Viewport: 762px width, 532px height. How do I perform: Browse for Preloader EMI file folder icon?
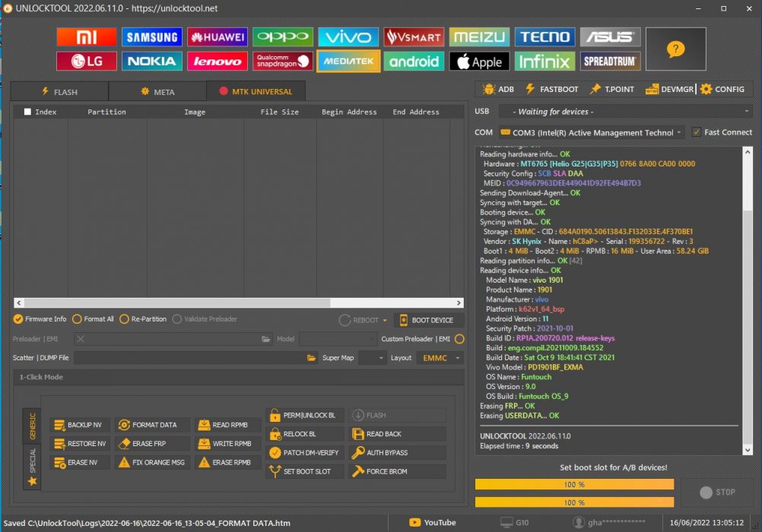(x=266, y=339)
